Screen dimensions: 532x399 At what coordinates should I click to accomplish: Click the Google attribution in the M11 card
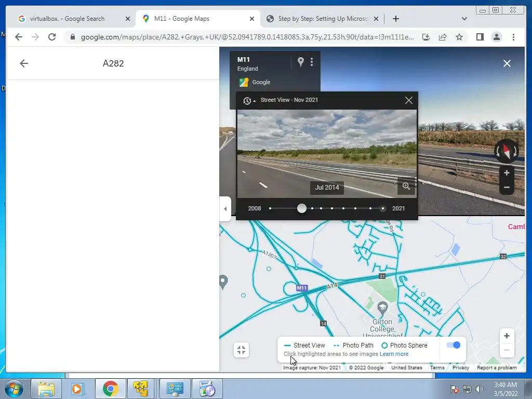255,82
